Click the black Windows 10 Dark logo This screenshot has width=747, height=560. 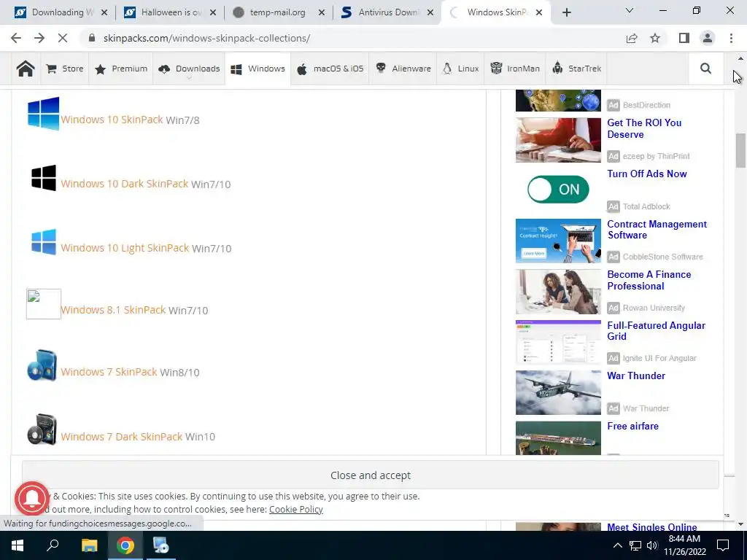(x=43, y=178)
